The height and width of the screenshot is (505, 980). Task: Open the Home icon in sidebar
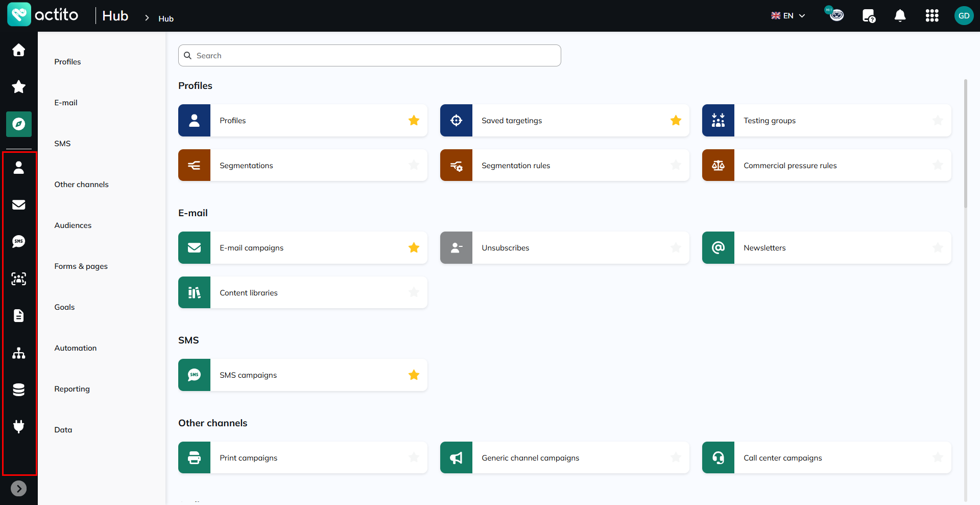[x=19, y=50]
